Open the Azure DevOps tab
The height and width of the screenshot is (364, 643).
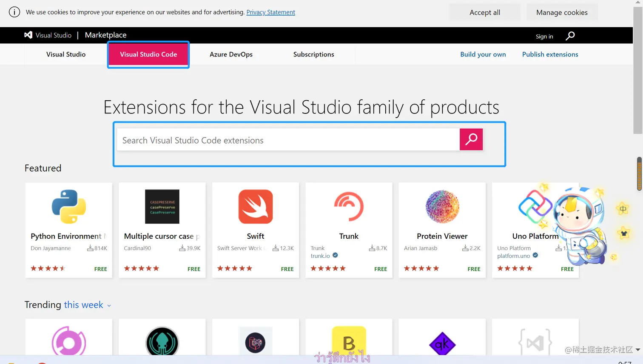231,54
